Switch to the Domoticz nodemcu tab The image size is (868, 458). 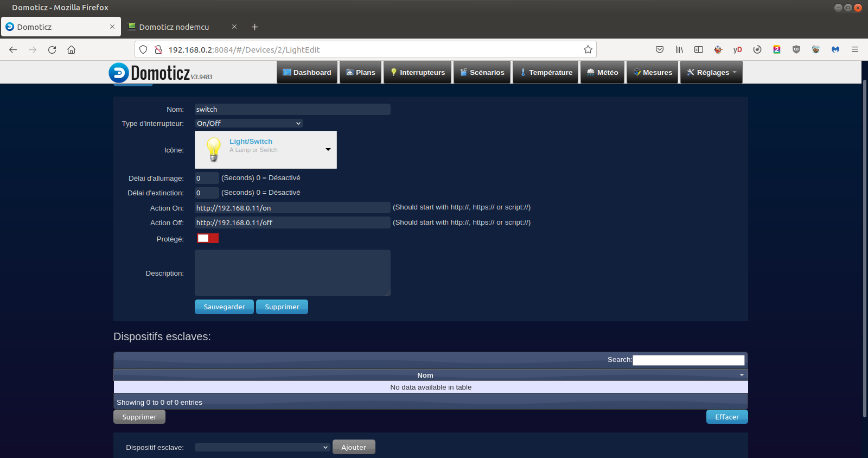click(x=174, y=27)
